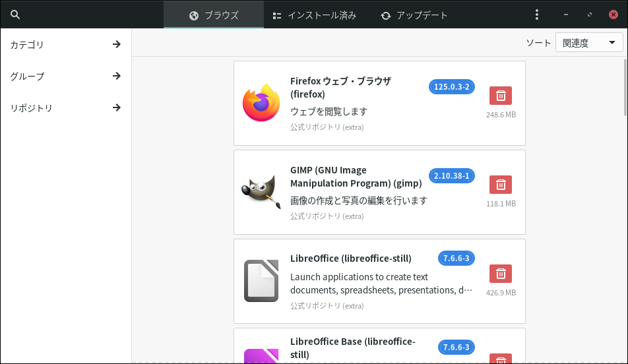Click the LibreOffice document icon
The image size is (628, 364).
(x=261, y=281)
